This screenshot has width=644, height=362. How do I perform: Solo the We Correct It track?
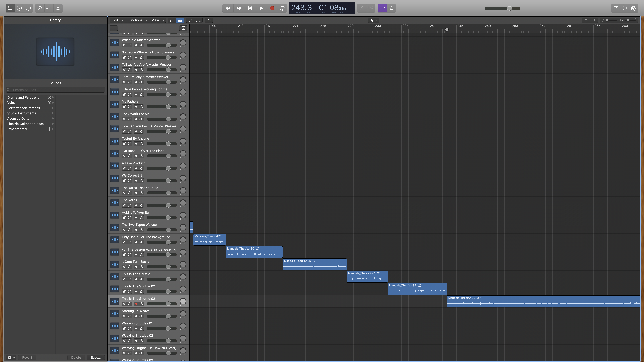(130, 181)
